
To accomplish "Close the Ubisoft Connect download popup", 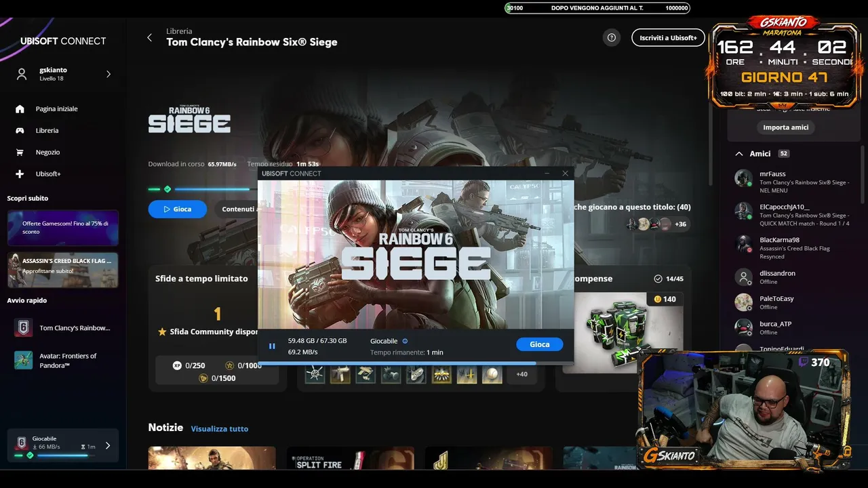I will tap(566, 174).
